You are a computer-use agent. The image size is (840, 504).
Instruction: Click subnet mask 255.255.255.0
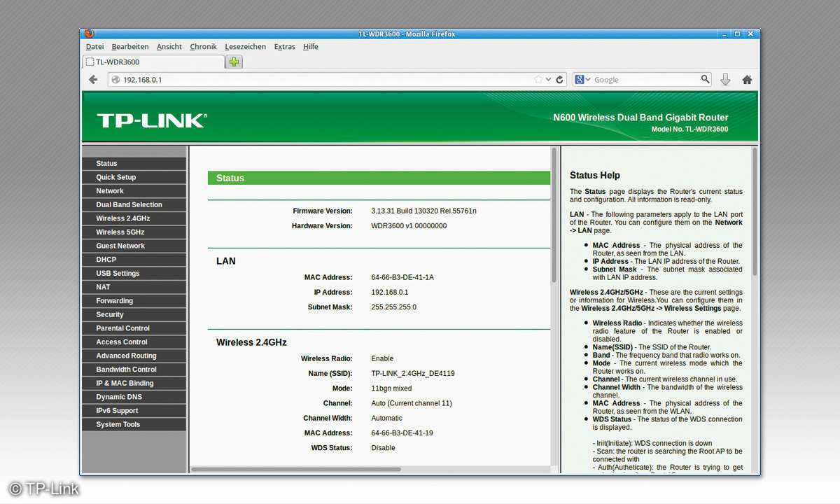coord(393,307)
